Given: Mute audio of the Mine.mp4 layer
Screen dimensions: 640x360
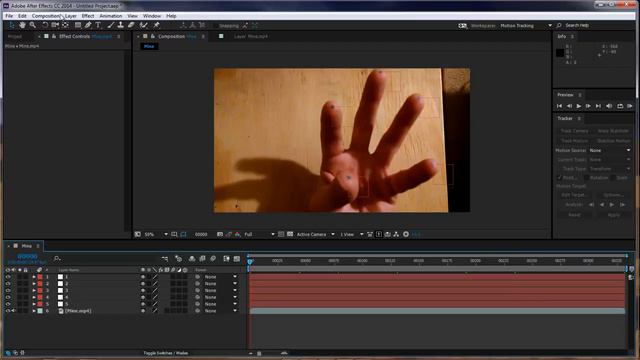Looking at the screenshot, I should tap(13, 311).
